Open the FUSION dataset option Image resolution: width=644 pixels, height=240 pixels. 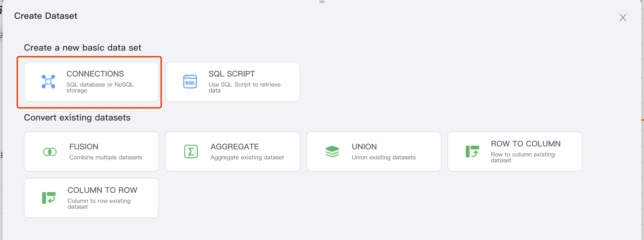(84, 146)
